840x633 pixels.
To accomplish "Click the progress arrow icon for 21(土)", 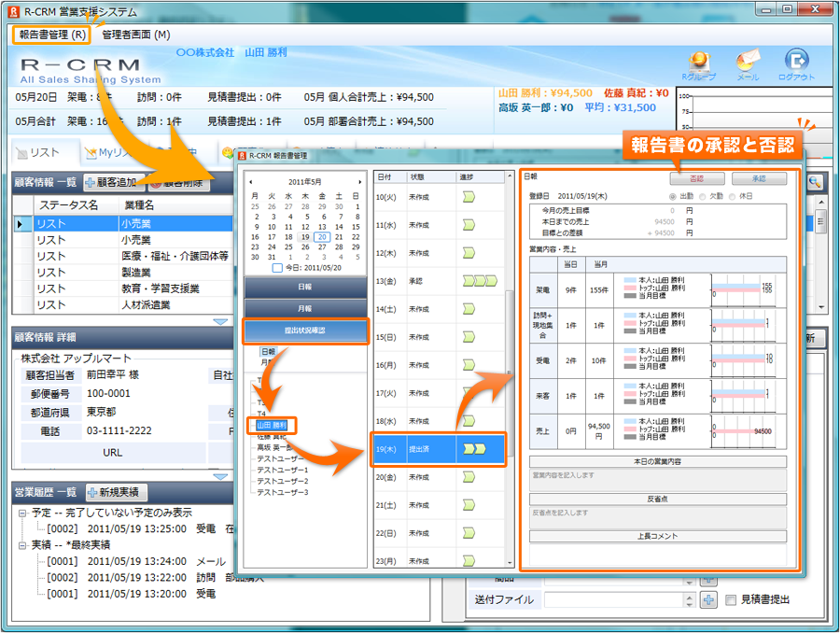I will pos(469,504).
